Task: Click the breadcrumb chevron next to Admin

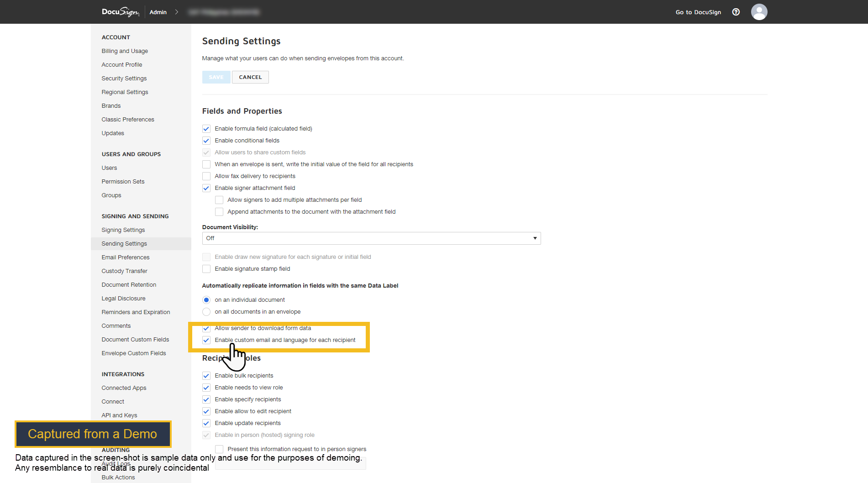Action: 177,12
